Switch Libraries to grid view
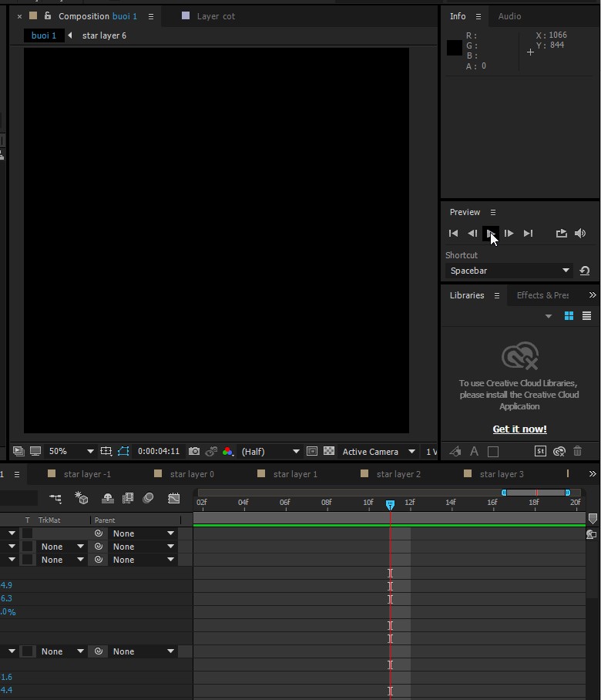This screenshot has width=601, height=700. [569, 316]
